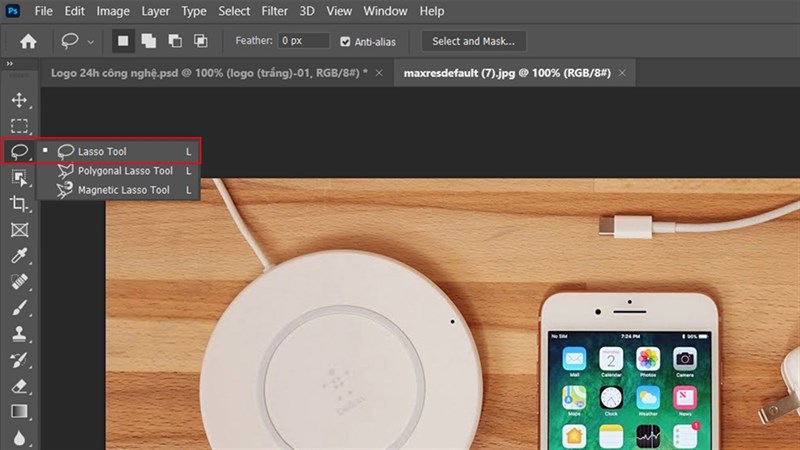Switch to Logo 24h công nghệ.psd tab
Image resolution: width=800 pixels, height=450 pixels.
209,73
